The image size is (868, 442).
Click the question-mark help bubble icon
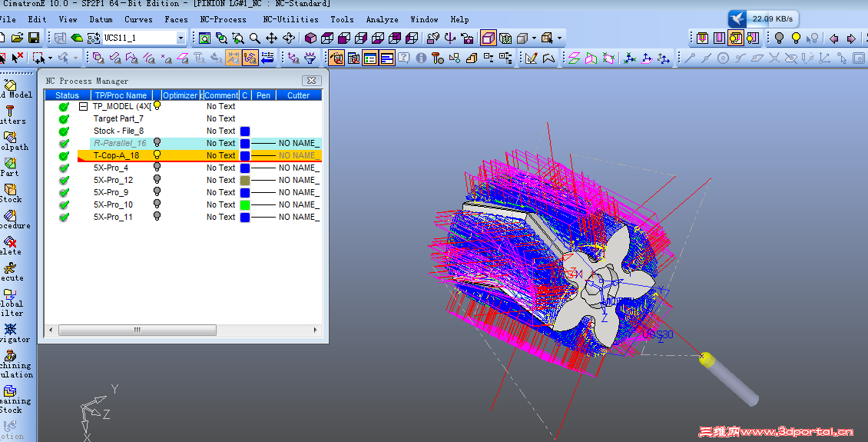point(404,57)
